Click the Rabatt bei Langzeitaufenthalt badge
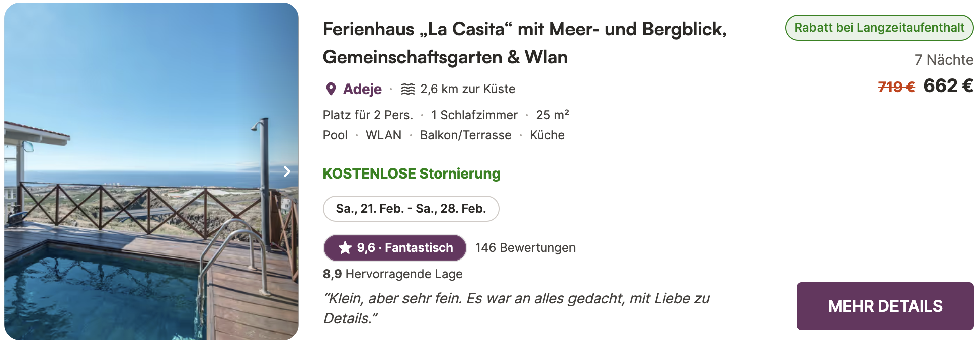980x345 pixels. coord(879,28)
